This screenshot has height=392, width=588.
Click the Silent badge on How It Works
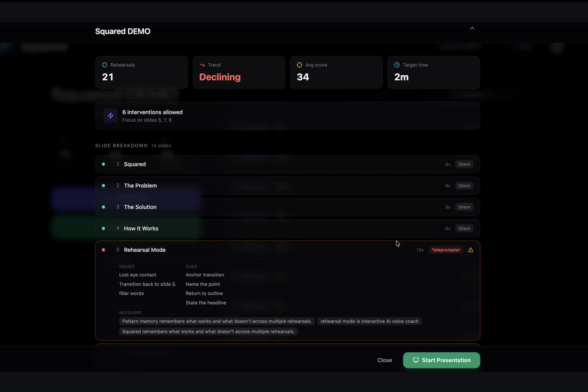tap(464, 229)
